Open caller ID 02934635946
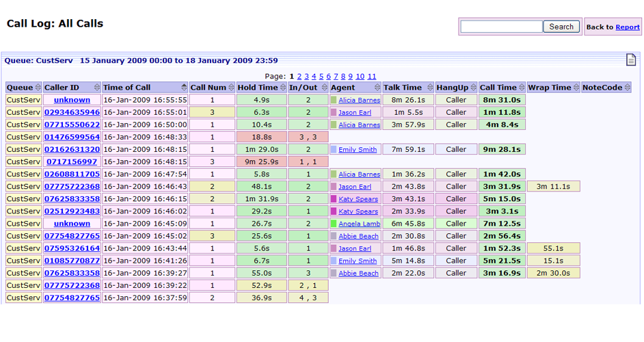Image resolution: width=644 pixels, height=342 pixels. pyautogui.click(x=72, y=112)
